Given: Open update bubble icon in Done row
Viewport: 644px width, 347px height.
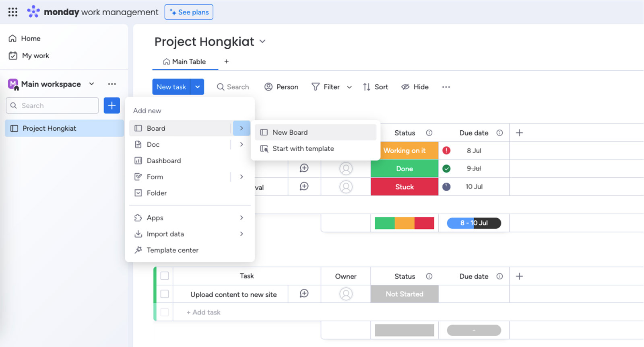Looking at the screenshot, I should (304, 168).
